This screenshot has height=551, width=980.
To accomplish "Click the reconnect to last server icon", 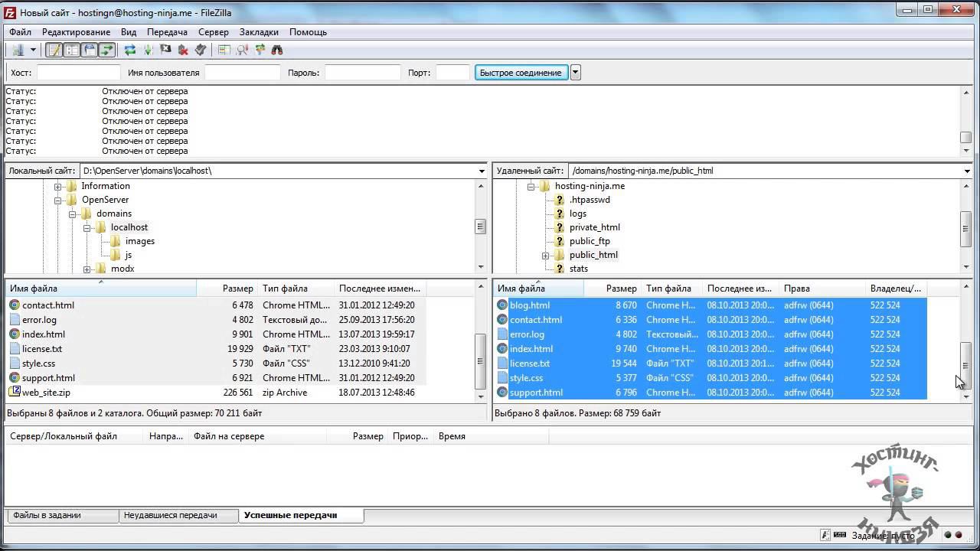I will (201, 50).
